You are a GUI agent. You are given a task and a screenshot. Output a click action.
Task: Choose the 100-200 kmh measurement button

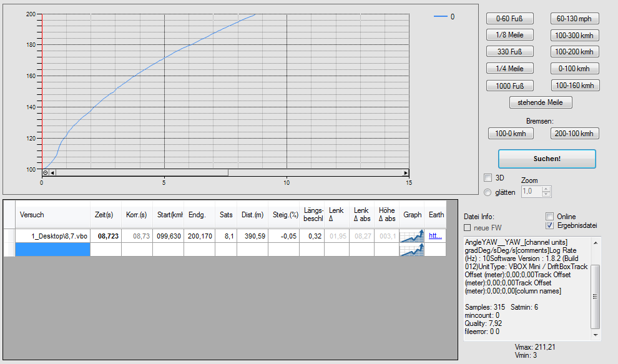point(574,52)
